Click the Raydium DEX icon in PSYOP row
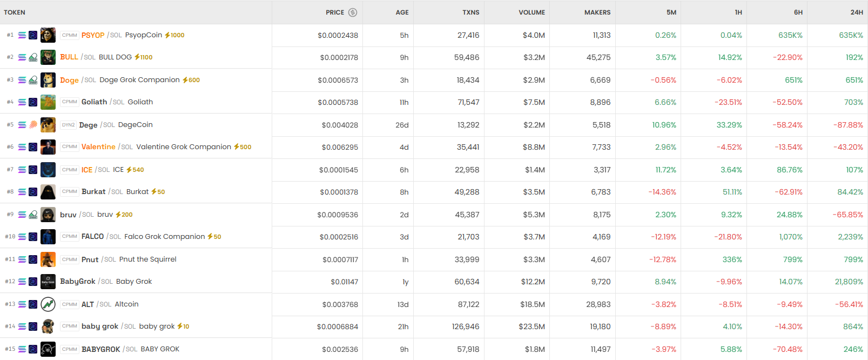868x360 pixels. point(33,35)
